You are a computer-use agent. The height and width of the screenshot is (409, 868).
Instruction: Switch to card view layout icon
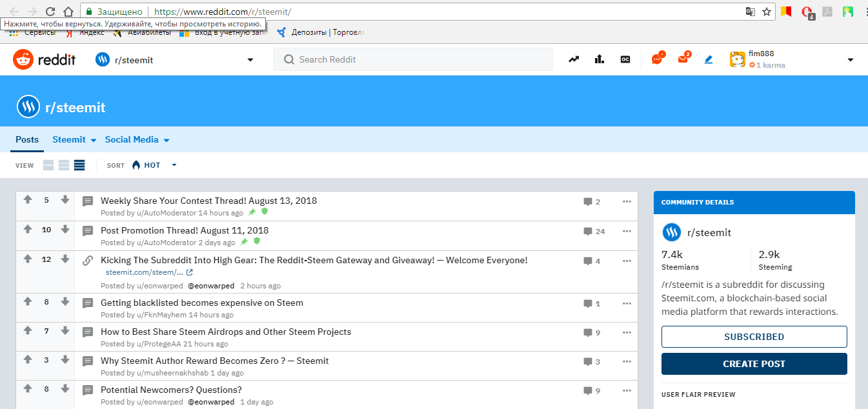(x=48, y=165)
